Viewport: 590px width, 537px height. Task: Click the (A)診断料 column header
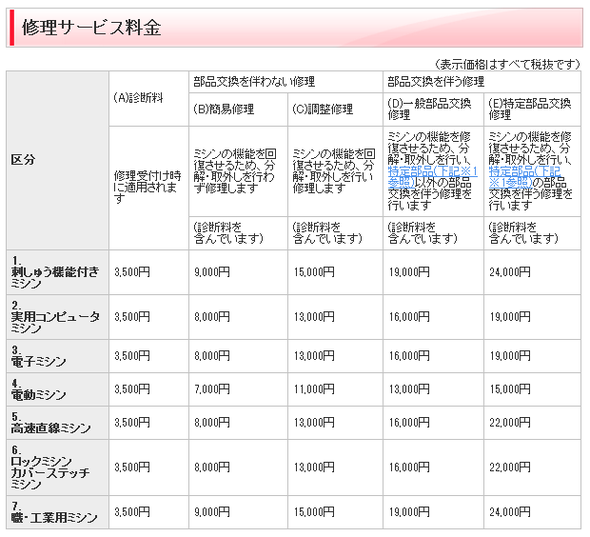[138, 98]
